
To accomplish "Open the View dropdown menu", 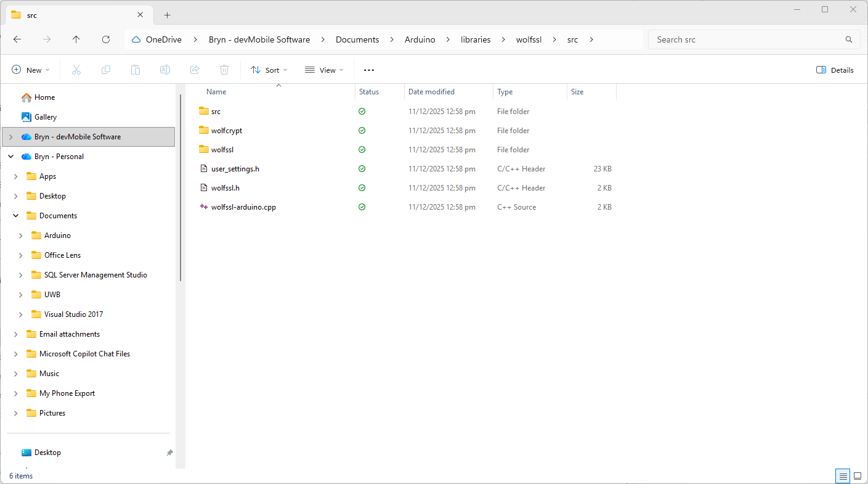I will (324, 70).
